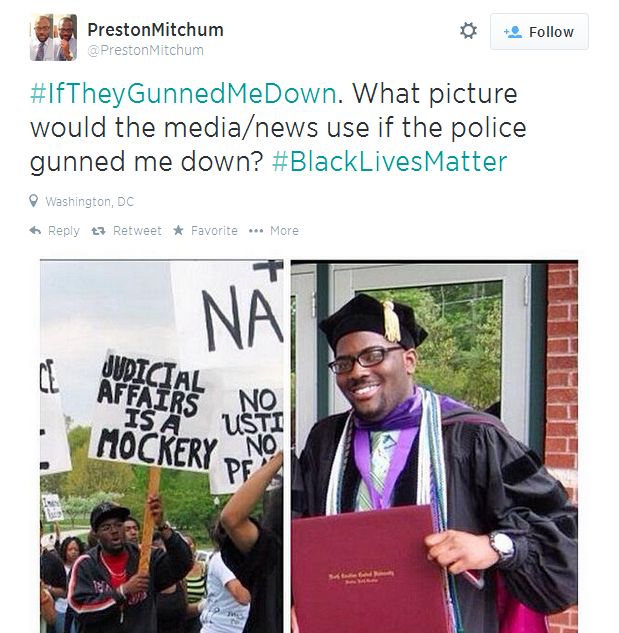The image size is (619, 633).
Task: Click the Retweet text label
Action: coord(137,231)
